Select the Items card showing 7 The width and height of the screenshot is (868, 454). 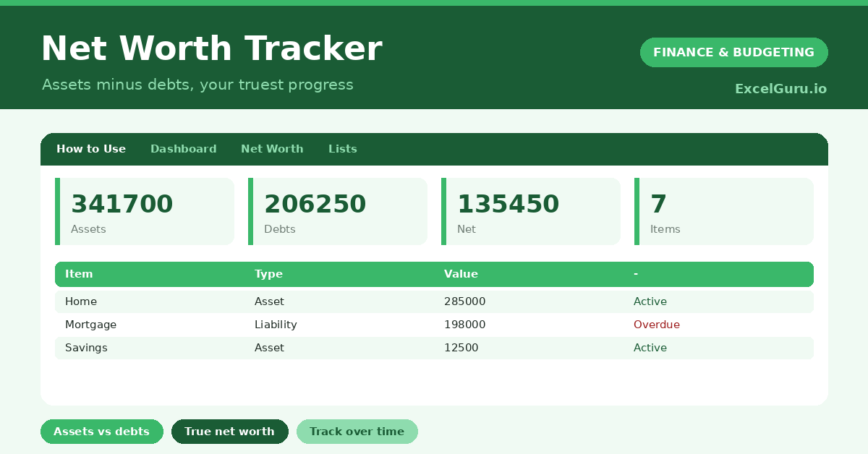724,212
